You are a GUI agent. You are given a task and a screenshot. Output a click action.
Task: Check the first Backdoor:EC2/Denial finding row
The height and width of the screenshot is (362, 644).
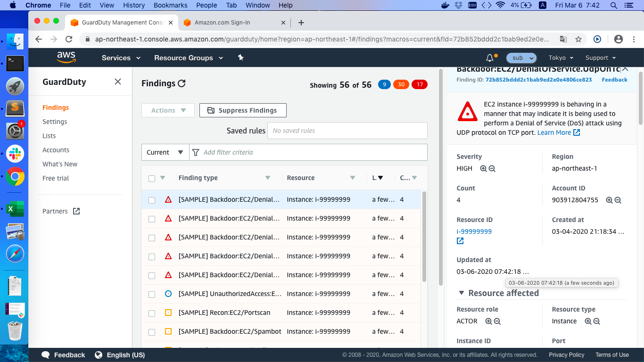pyautogui.click(x=152, y=200)
